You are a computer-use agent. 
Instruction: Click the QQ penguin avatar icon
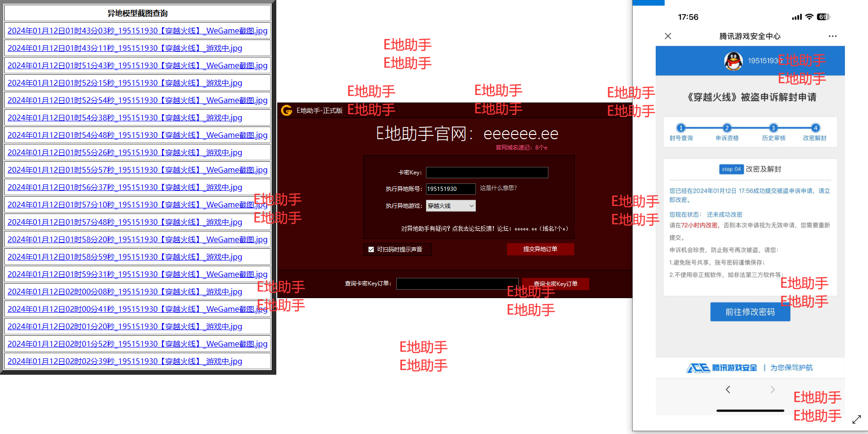click(x=733, y=61)
